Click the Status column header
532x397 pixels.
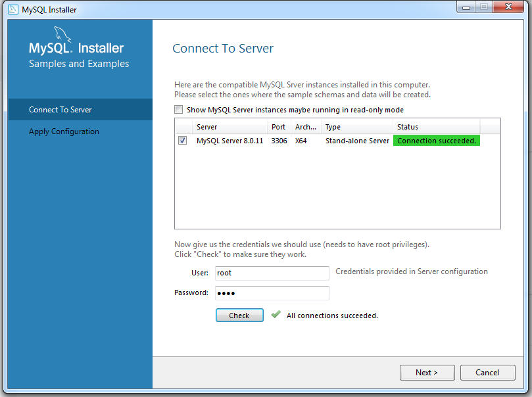437,127
